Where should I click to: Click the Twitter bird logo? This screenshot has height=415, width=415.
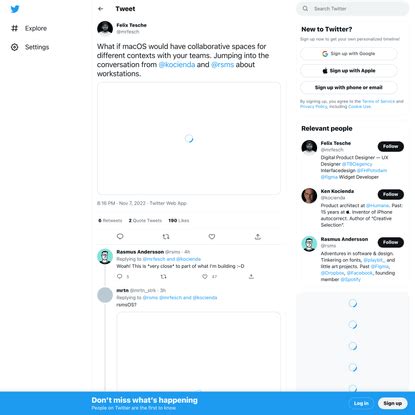tap(15, 9)
